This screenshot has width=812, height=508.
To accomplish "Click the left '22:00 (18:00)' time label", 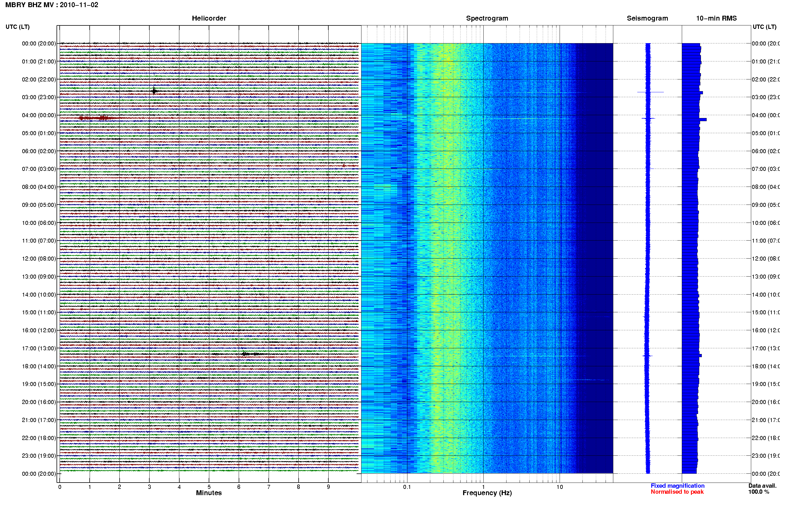I will [39, 438].
